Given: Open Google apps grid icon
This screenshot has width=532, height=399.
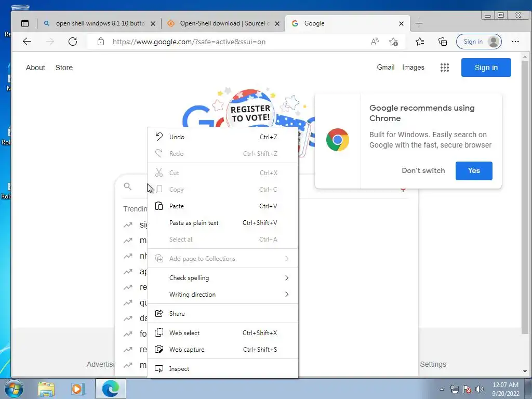Looking at the screenshot, I should (445, 68).
